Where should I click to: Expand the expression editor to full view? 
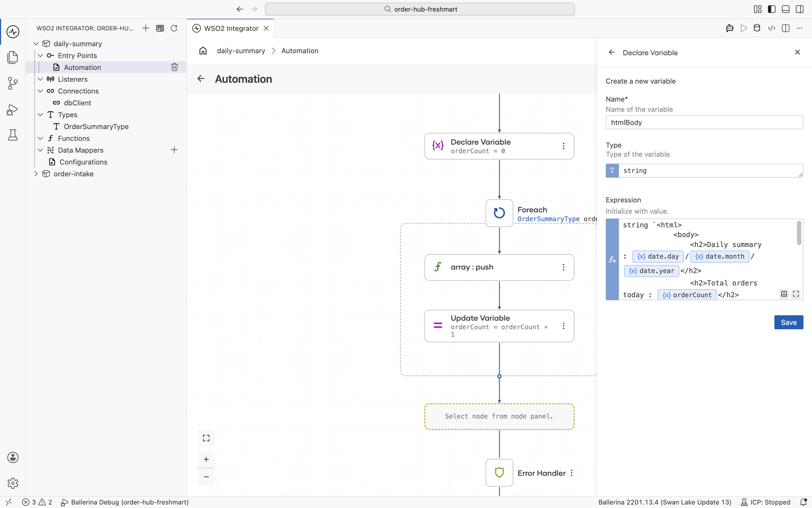point(796,294)
